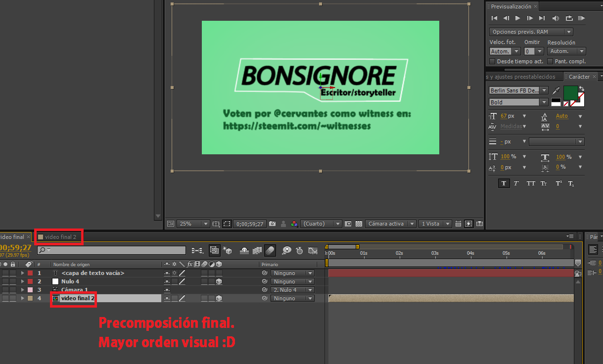603x364 pixels.
Task: Toggle Subscript text style button
Action: (571, 183)
